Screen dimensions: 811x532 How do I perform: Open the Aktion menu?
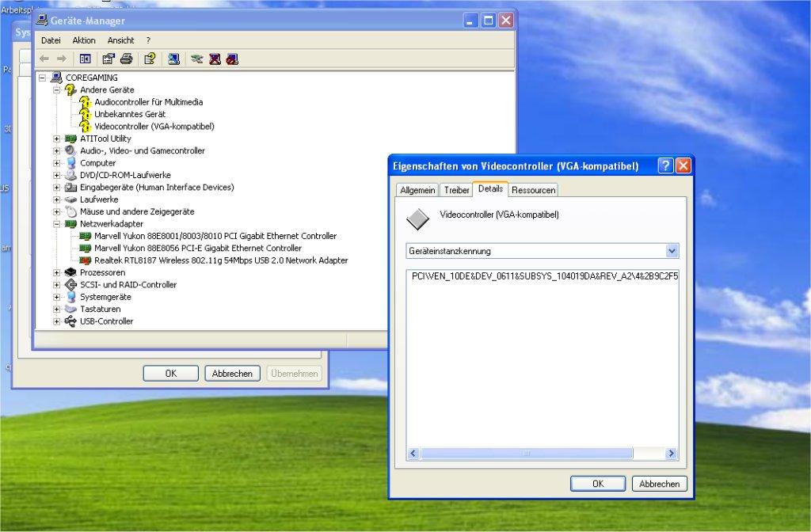84,40
